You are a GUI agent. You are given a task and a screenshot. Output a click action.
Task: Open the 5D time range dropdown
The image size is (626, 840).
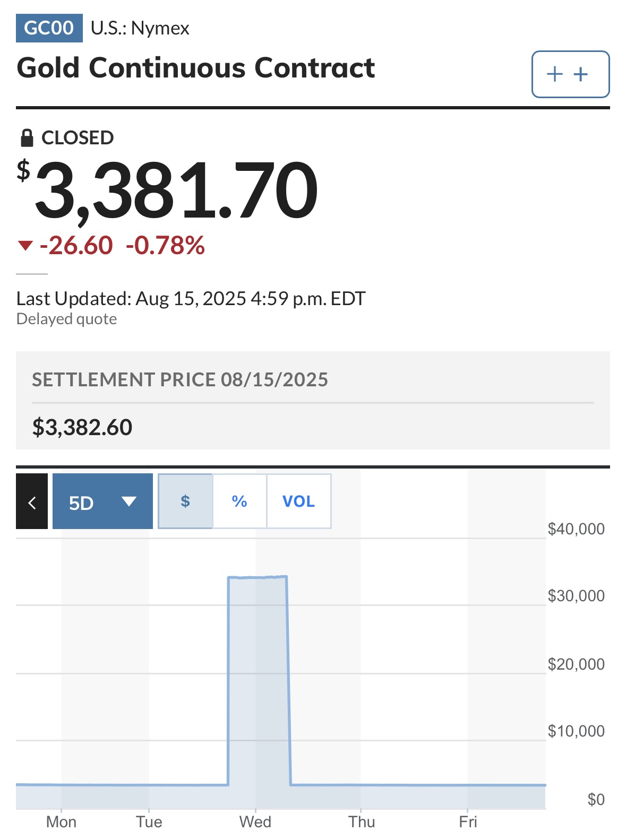coord(102,501)
